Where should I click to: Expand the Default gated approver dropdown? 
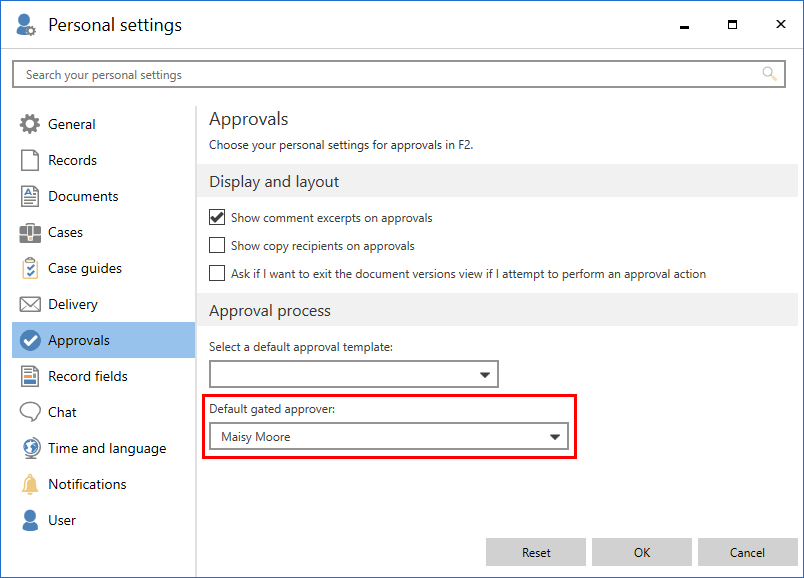[x=555, y=437]
